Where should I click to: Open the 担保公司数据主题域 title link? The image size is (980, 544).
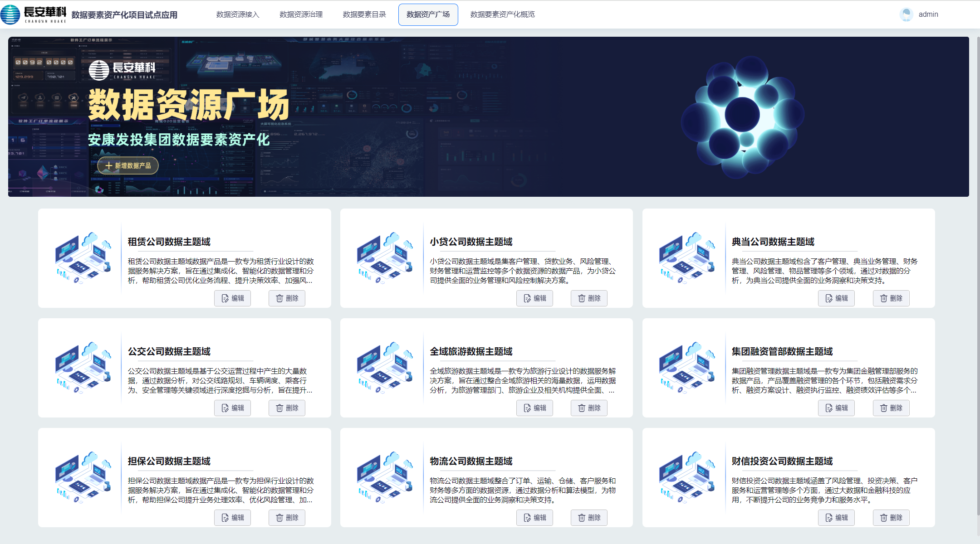(169, 461)
